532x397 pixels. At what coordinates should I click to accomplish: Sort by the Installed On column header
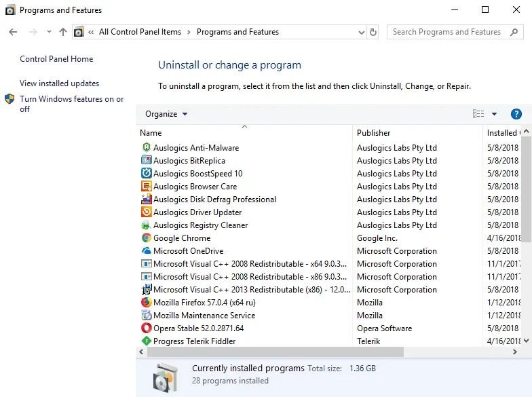[x=502, y=133]
